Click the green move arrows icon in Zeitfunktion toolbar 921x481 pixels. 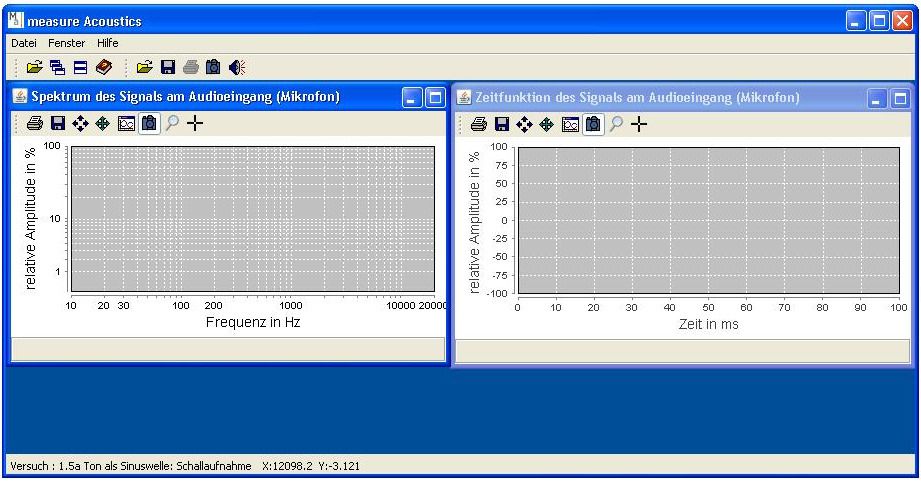click(x=547, y=124)
